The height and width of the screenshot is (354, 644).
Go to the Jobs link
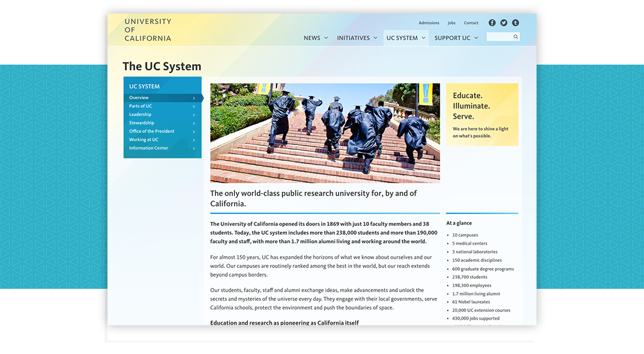(452, 23)
